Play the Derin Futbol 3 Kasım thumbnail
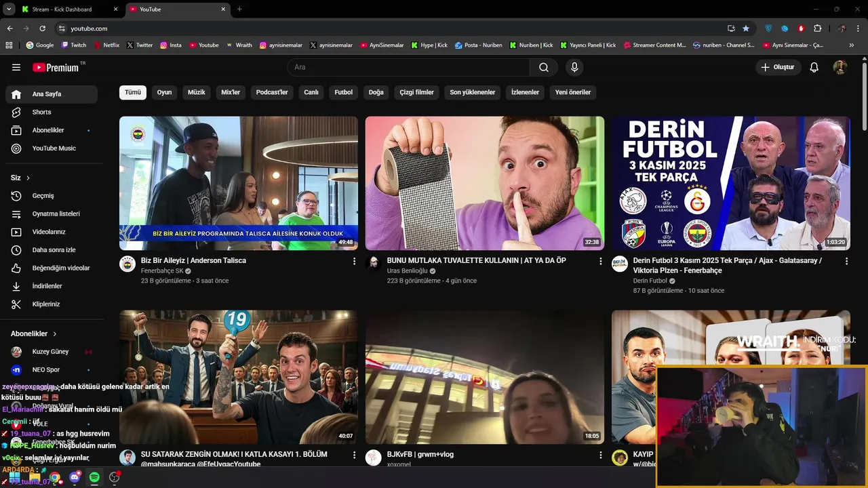The height and width of the screenshot is (488, 868). tap(731, 183)
